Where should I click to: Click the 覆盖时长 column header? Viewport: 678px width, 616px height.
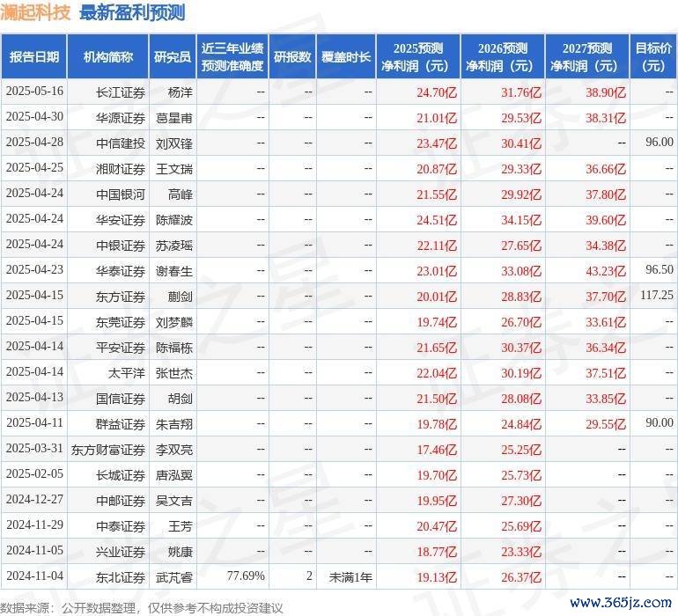click(346, 56)
